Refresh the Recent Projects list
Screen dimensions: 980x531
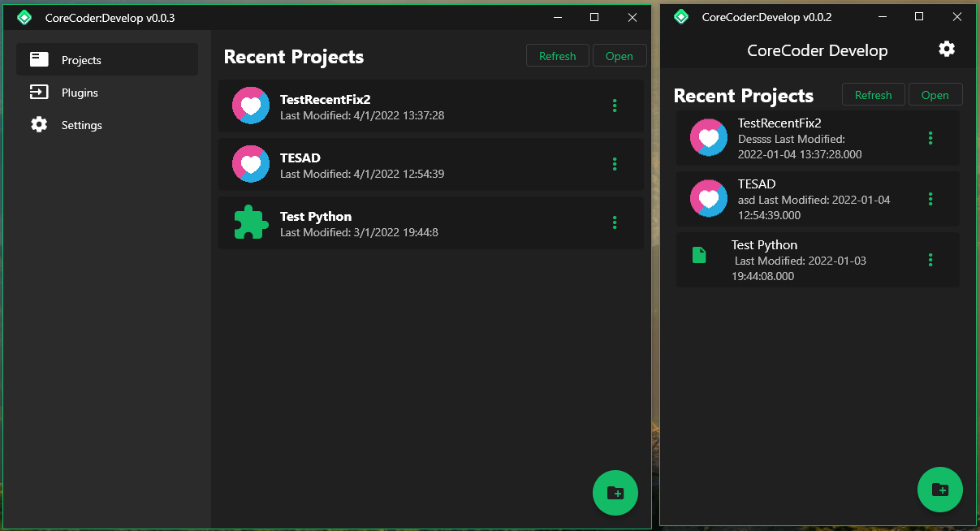[x=557, y=55]
